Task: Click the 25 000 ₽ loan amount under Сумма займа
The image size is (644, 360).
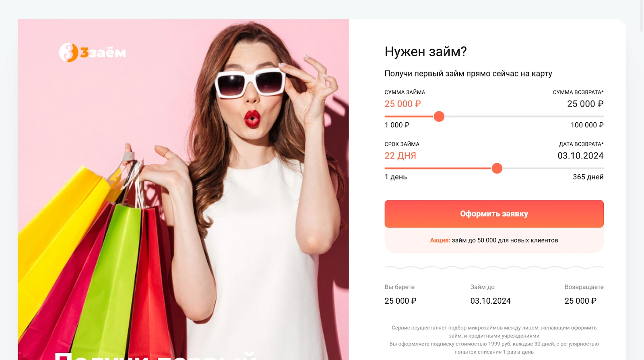Action: point(402,104)
